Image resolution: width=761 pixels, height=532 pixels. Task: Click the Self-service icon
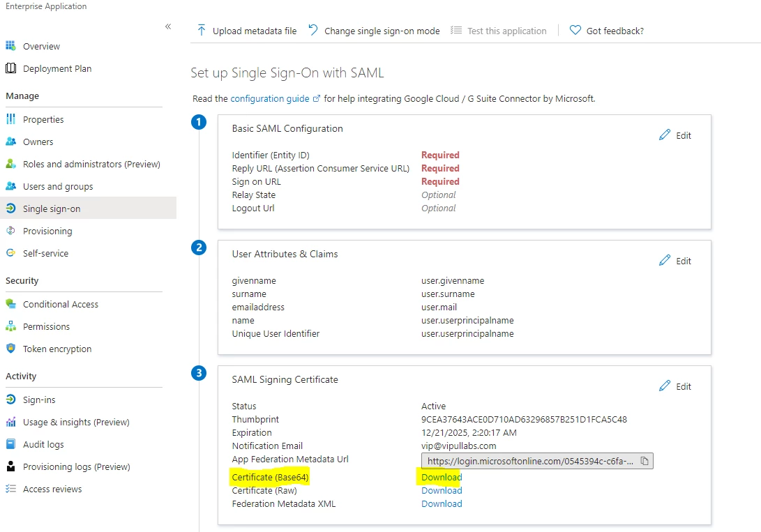[x=10, y=253]
